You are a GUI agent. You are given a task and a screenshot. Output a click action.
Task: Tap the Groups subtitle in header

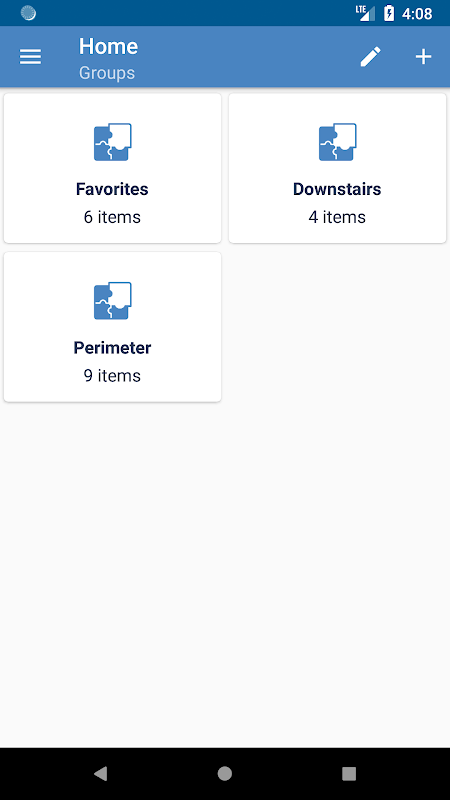coord(107,72)
